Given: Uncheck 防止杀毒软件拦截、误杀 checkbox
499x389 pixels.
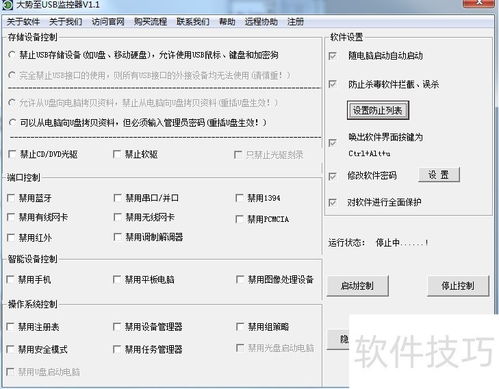Looking at the screenshot, I should pos(332,84).
